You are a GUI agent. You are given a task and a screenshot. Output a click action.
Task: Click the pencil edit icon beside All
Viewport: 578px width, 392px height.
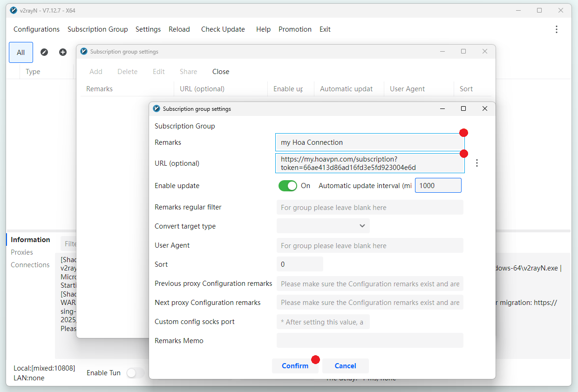pos(44,52)
